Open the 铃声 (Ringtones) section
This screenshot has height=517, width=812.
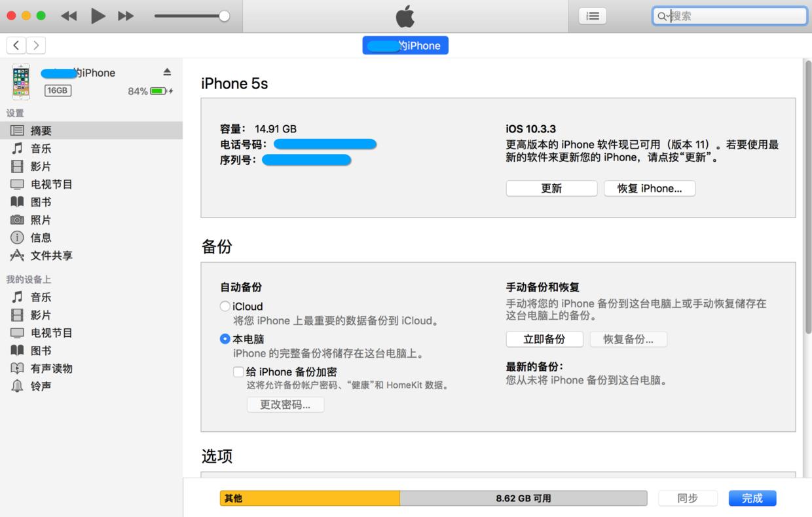pos(41,385)
